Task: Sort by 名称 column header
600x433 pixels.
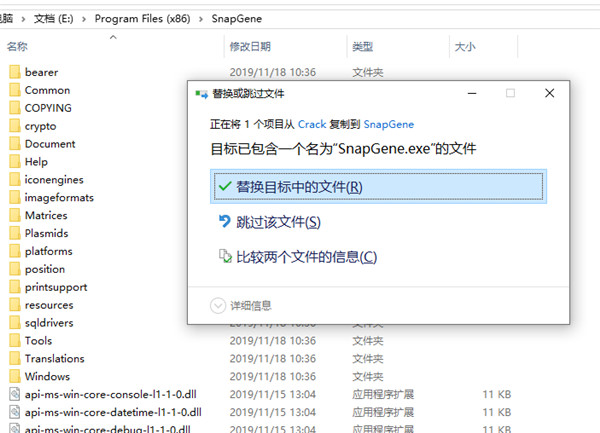Action: pos(17,47)
